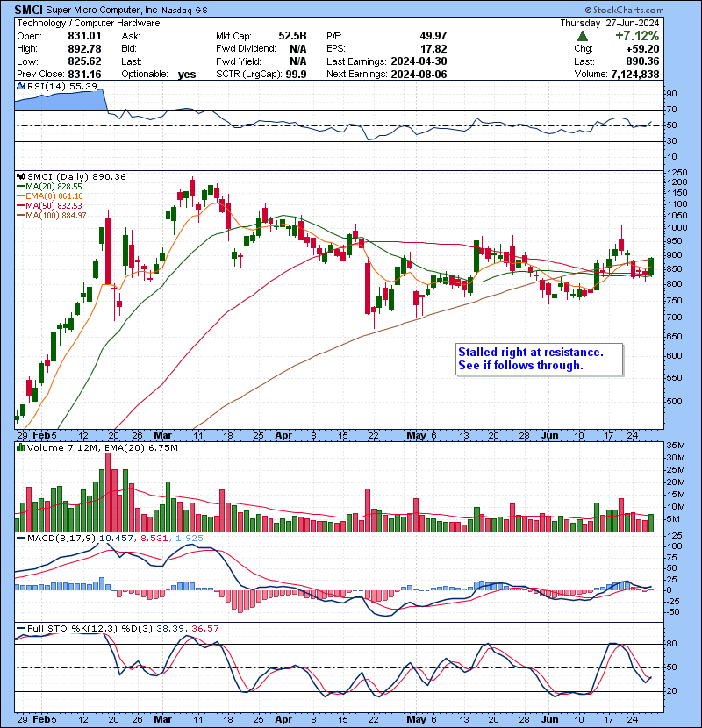702x728 pixels.
Task: Click the May label on the price chart date axis
Action: tap(416, 435)
